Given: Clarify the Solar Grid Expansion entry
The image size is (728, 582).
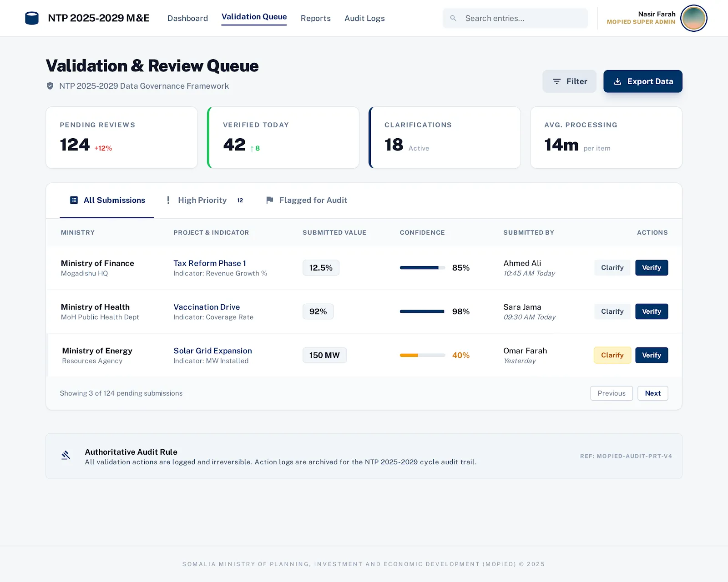Looking at the screenshot, I should tap(612, 355).
